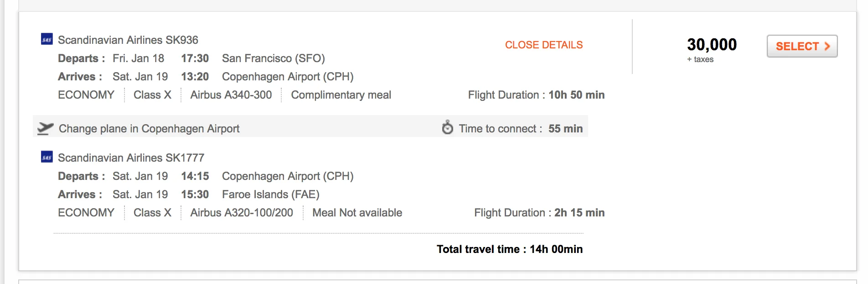Screen dimensions: 868x284
Task: Click Change plane in Copenhagen Airport text
Action: click(149, 129)
